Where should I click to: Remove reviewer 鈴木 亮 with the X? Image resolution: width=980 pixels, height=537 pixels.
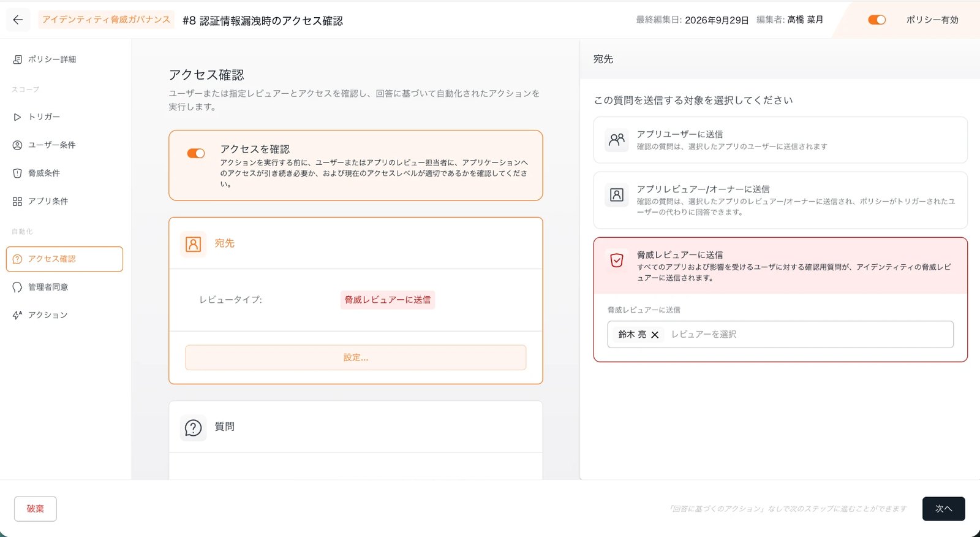point(655,335)
